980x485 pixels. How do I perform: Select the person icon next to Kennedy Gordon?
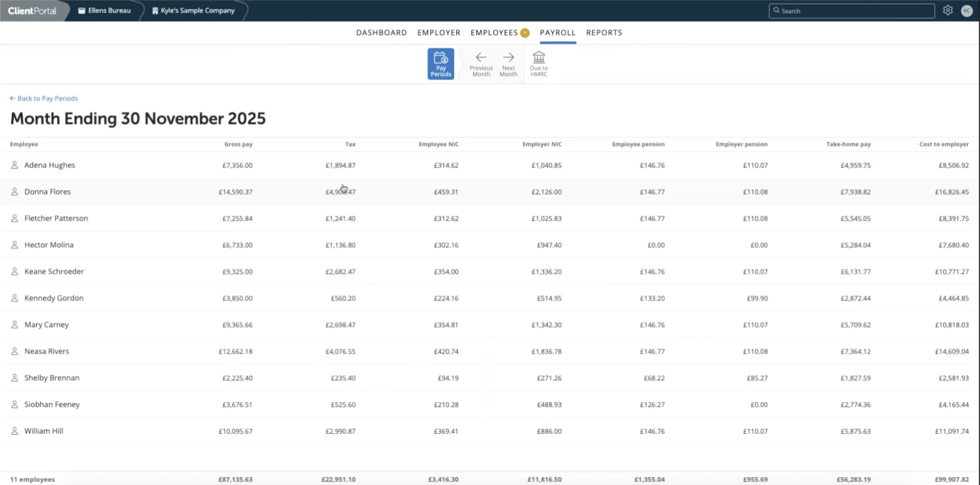tap(14, 298)
